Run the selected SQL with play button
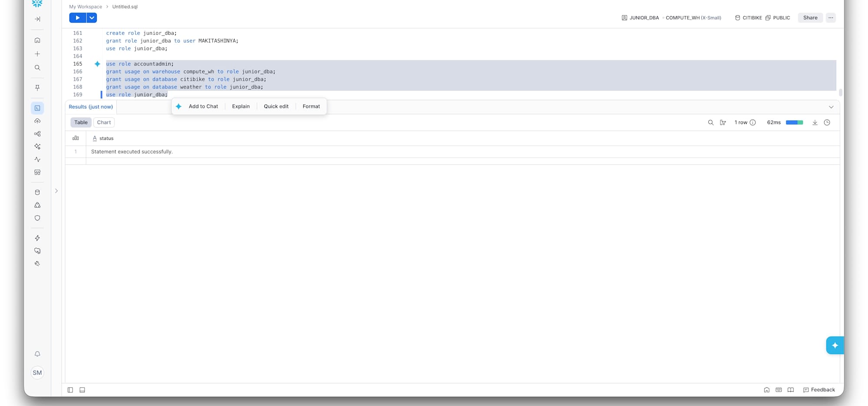This screenshot has width=868, height=406. click(78, 18)
